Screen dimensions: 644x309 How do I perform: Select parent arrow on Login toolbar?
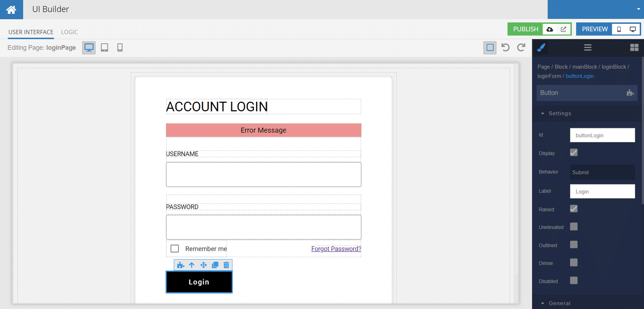192,265
